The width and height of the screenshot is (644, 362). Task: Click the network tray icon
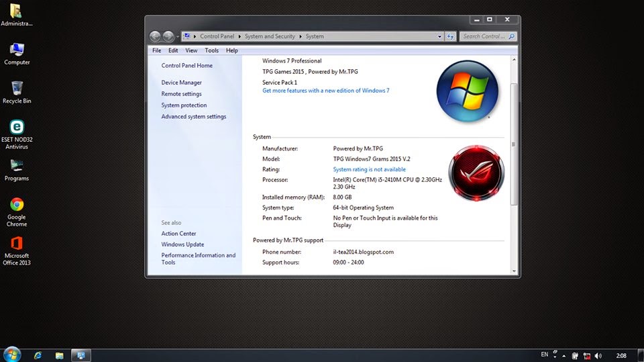pyautogui.click(x=587, y=356)
